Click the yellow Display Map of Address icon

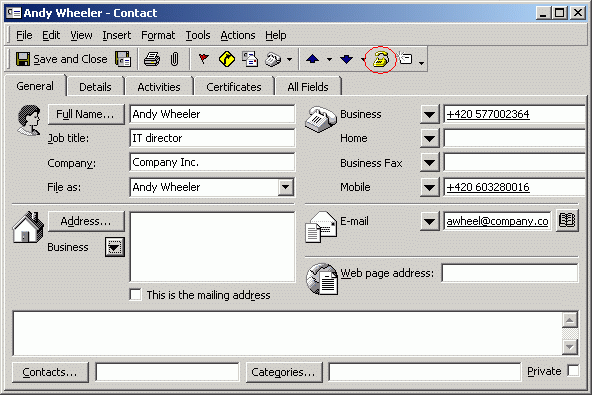(227, 59)
